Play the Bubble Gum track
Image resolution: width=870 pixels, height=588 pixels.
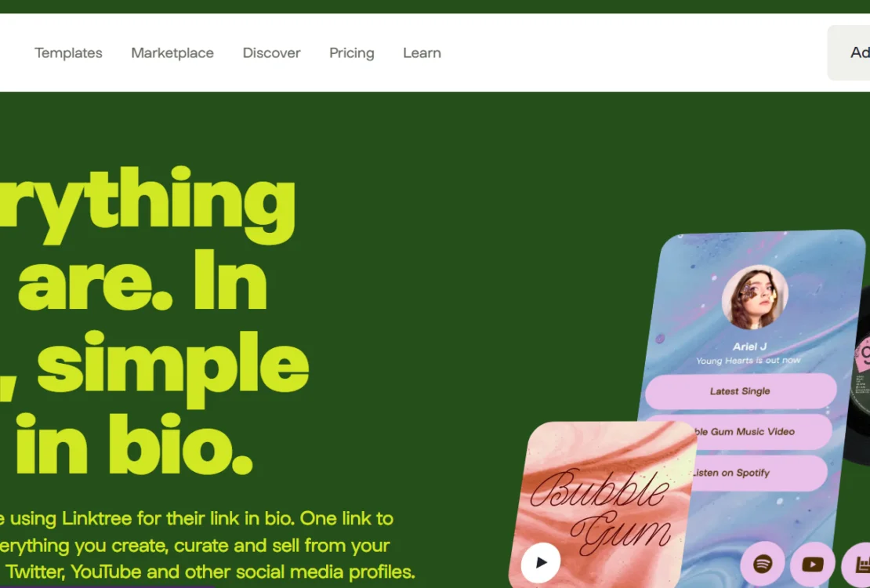coord(541,562)
